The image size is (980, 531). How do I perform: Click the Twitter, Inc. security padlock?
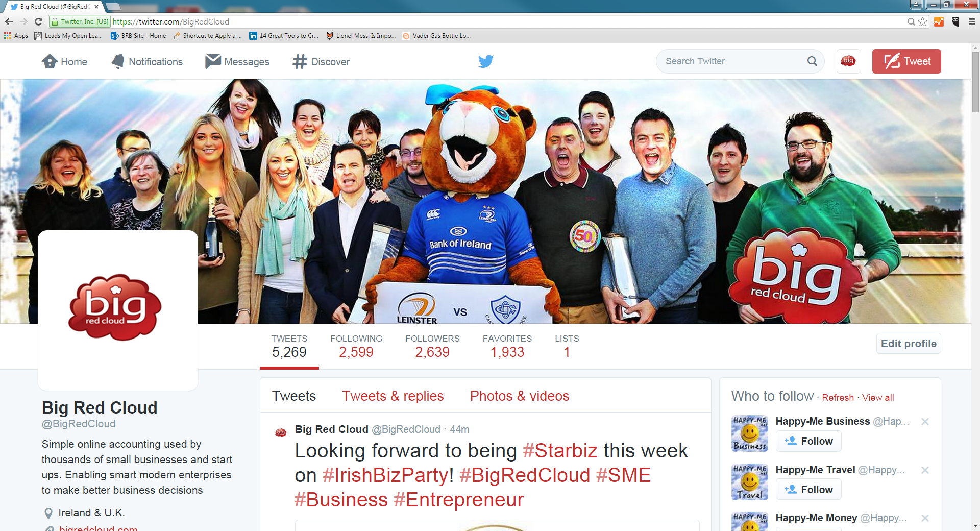[55, 22]
